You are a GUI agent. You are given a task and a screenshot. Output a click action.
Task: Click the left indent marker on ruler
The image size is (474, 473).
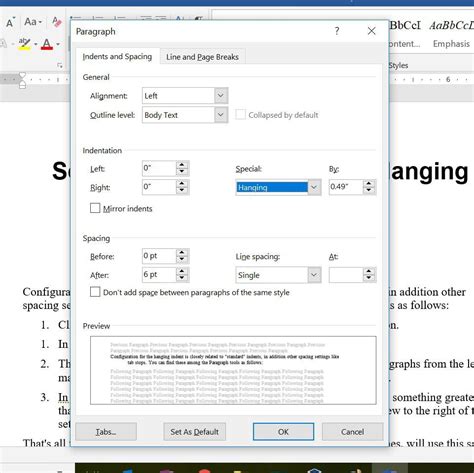22,86
